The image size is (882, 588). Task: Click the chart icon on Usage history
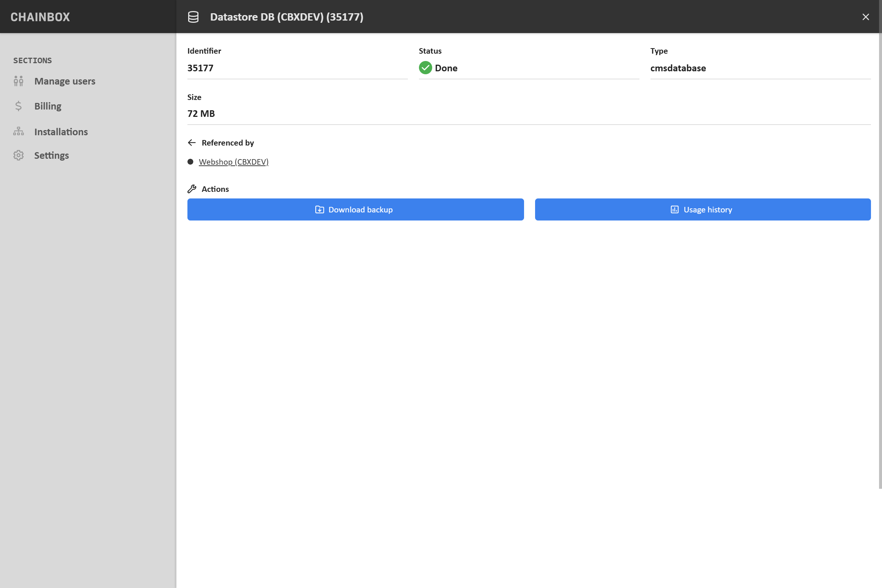click(674, 209)
